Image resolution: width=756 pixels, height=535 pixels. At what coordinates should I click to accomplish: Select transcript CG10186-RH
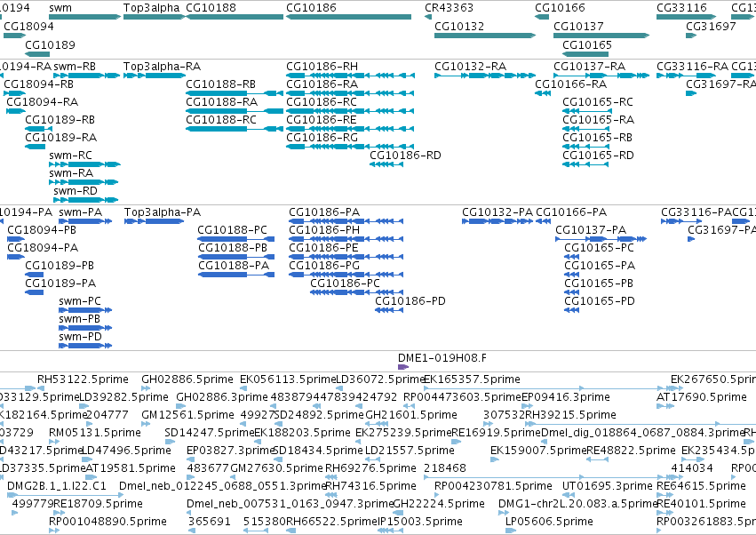322,67
